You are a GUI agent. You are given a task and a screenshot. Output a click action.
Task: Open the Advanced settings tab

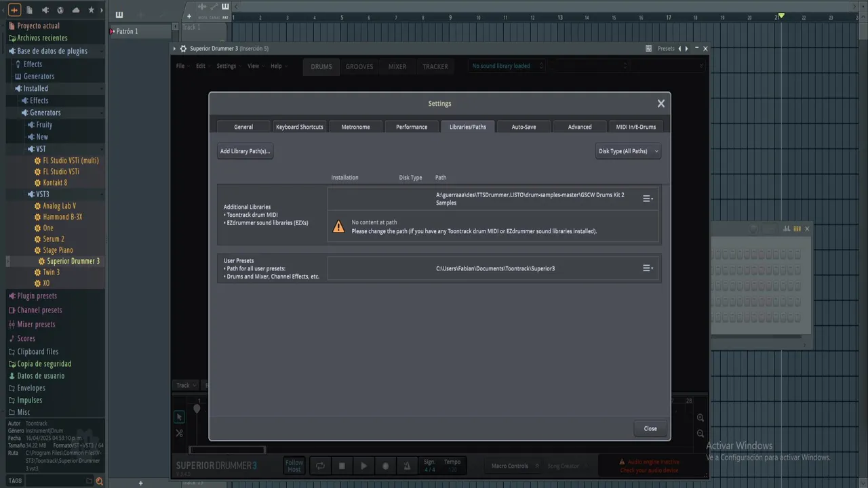point(580,127)
